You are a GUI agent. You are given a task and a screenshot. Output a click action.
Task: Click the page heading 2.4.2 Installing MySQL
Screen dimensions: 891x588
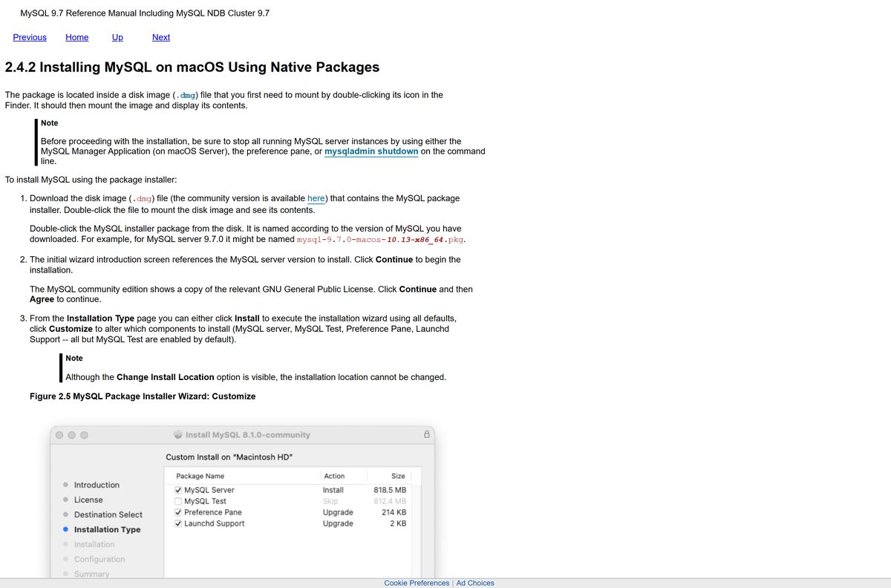(x=192, y=67)
